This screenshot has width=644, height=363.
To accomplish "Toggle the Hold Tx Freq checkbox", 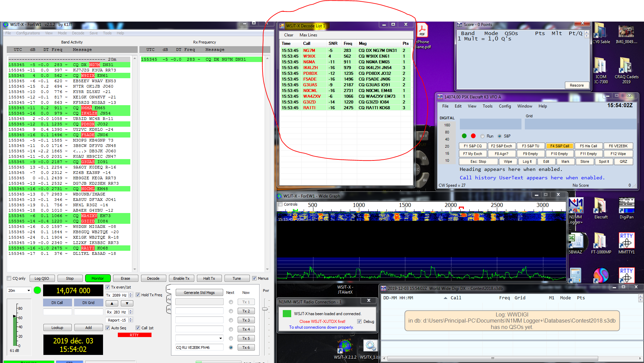I will [138, 295].
